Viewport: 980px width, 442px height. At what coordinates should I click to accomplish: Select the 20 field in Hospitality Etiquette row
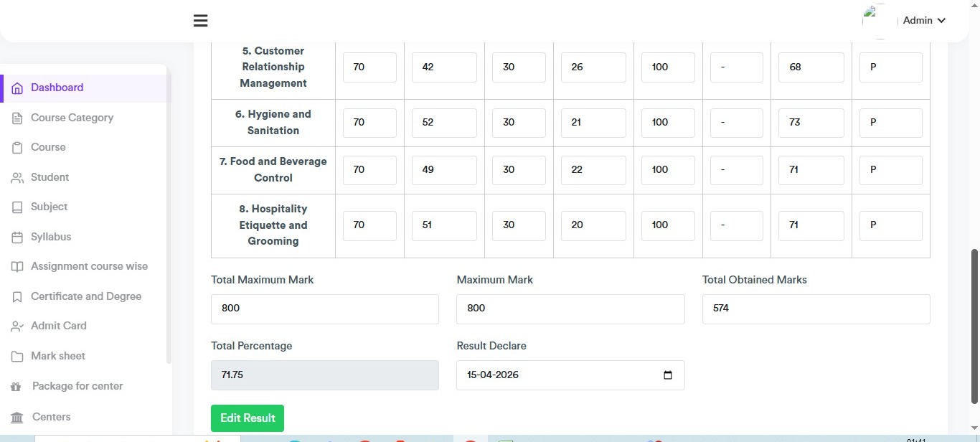click(x=593, y=225)
